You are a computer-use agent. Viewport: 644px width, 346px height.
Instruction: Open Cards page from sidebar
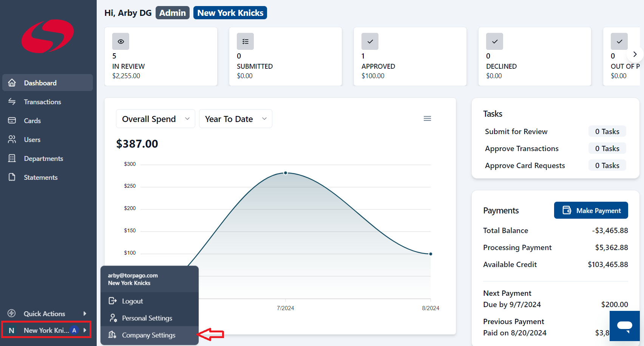(x=48, y=120)
